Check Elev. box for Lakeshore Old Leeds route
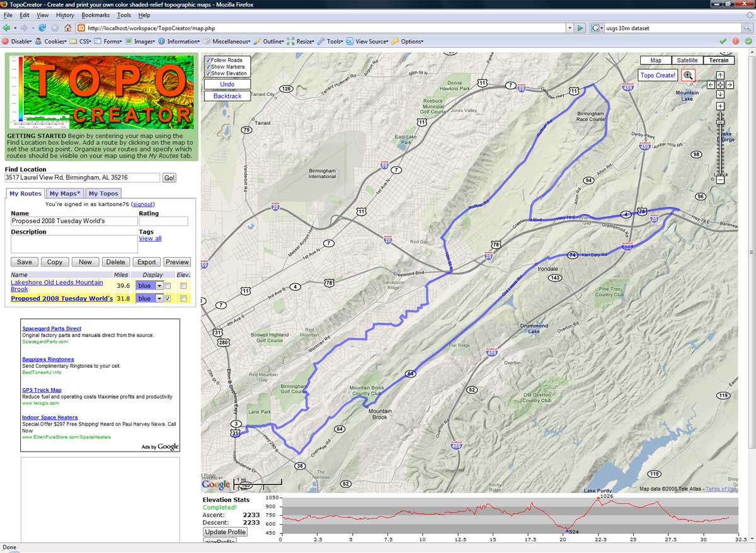The height and width of the screenshot is (553, 756). pyautogui.click(x=183, y=286)
